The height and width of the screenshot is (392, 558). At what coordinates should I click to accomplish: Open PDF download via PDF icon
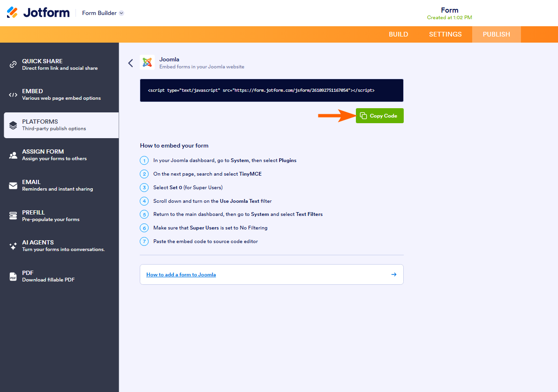11,276
